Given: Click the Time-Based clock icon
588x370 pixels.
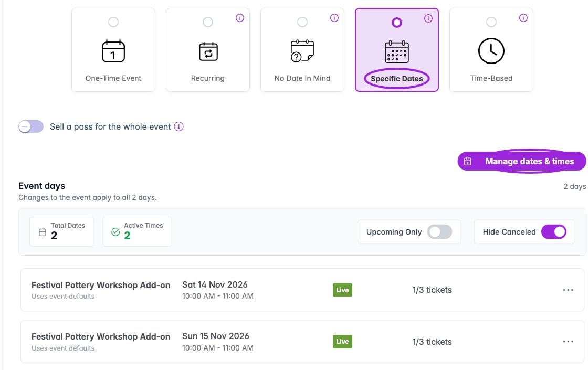Looking at the screenshot, I should point(491,51).
